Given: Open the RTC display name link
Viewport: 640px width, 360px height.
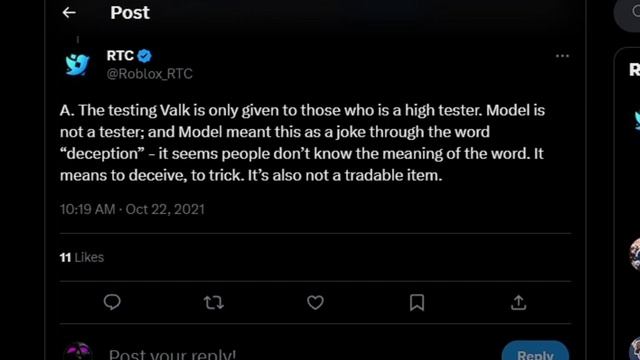Looking at the screenshot, I should (x=120, y=56).
